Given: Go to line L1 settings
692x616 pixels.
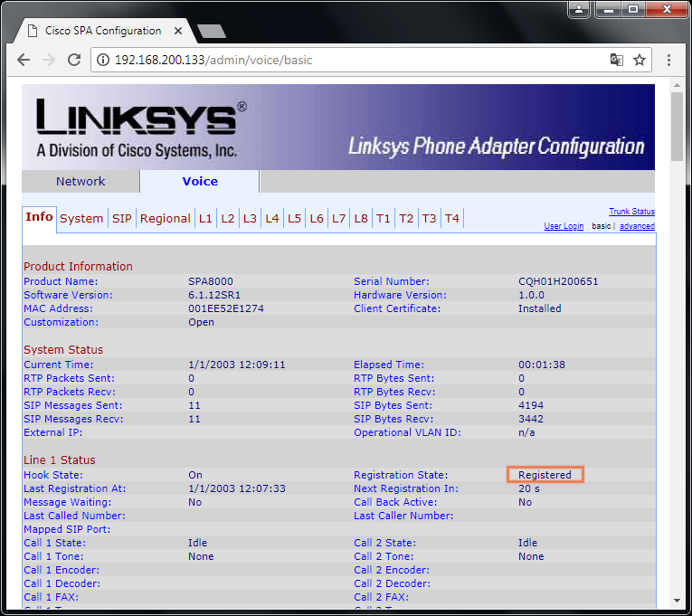Looking at the screenshot, I should tap(205, 218).
